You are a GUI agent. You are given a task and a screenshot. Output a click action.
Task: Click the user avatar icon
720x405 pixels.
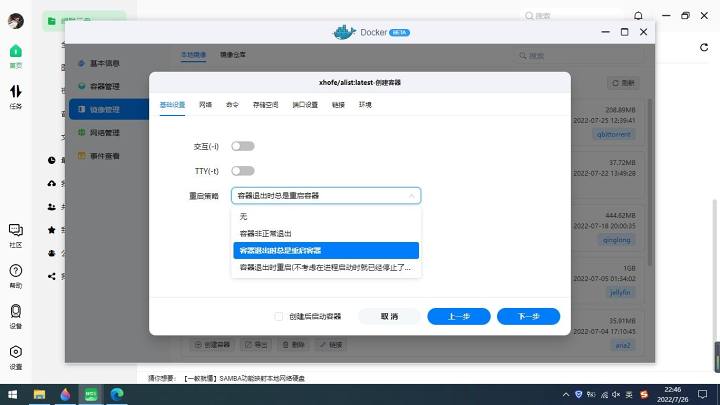coord(16,21)
